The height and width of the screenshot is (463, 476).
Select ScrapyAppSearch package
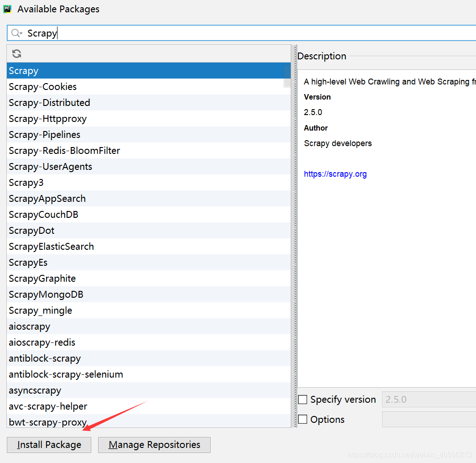coord(149,199)
